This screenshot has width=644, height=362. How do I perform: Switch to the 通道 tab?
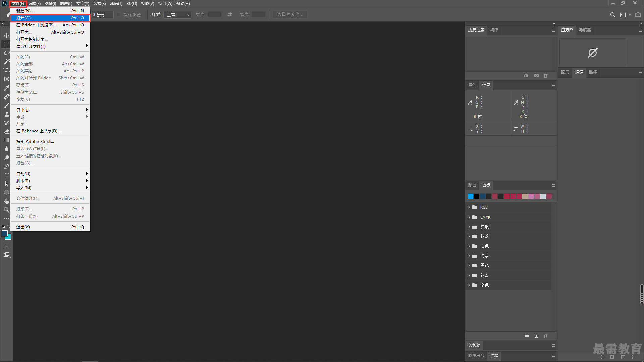tap(579, 72)
